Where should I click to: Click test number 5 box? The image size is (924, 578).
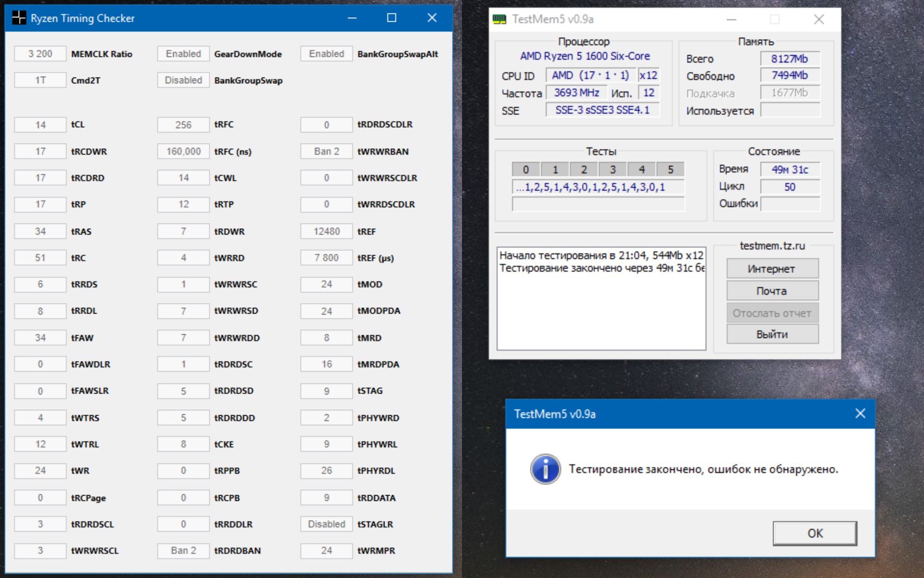tap(670, 170)
